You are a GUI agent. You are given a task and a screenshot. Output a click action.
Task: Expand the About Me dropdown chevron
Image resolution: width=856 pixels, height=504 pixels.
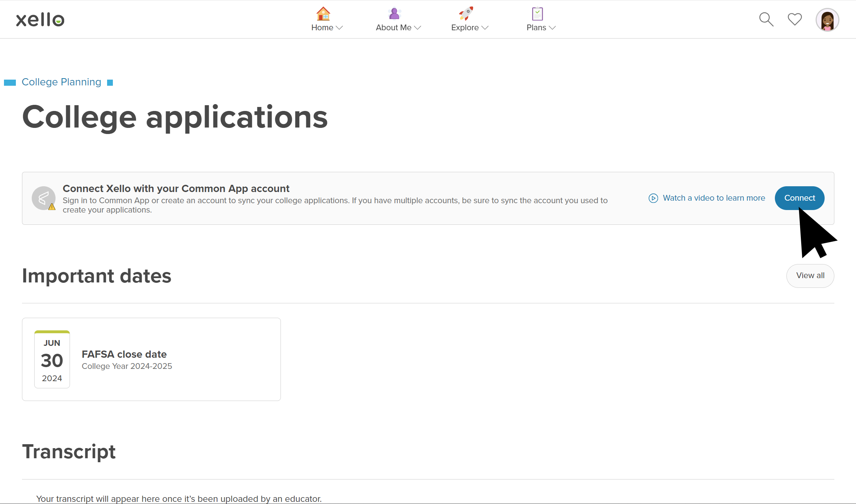[418, 28]
